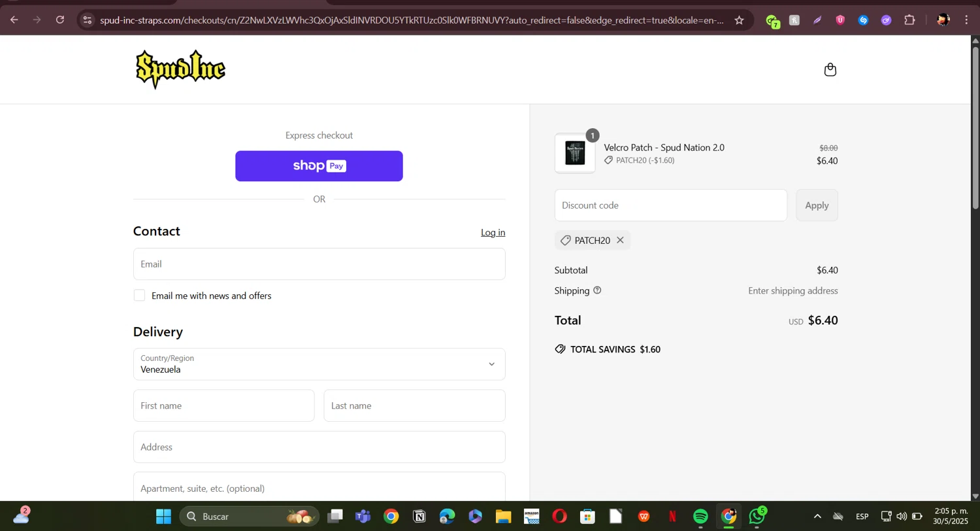Click the Address field
The image size is (980, 531).
(x=319, y=447)
